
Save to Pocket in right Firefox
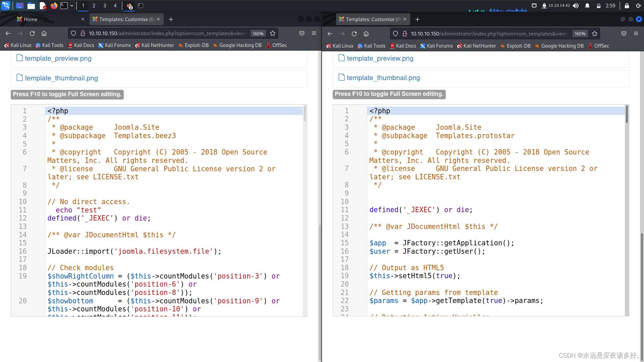[624, 34]
